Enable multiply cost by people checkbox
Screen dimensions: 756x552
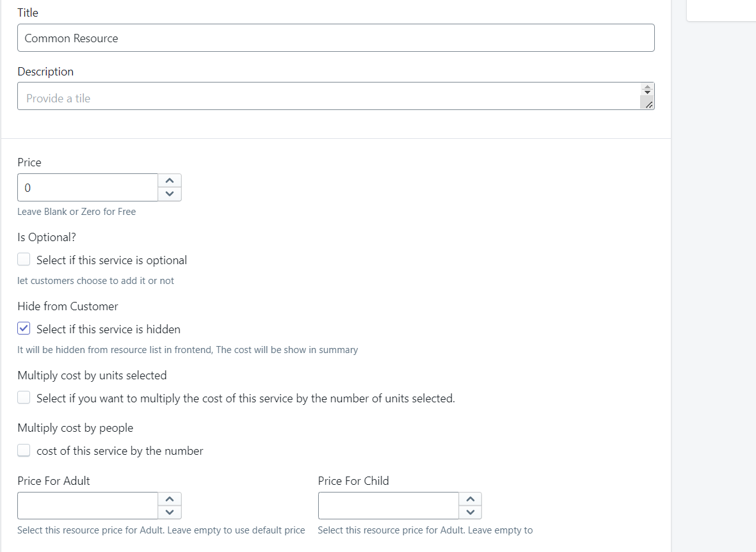(x=24, y=450)
